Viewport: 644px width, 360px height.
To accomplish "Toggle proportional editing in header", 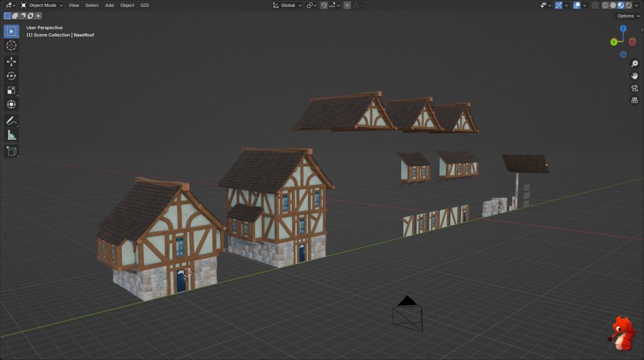I will (x=347, y=5).
